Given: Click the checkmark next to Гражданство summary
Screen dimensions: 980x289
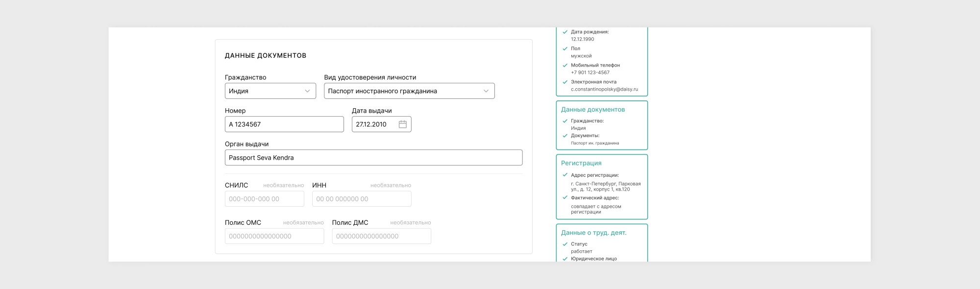Looking at the screenshot, I should coord(565,121).
